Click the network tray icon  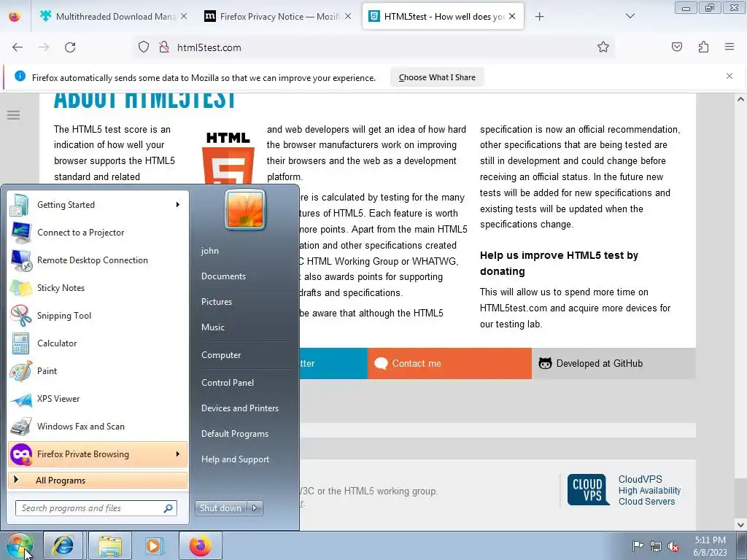(x=656, y=546)
